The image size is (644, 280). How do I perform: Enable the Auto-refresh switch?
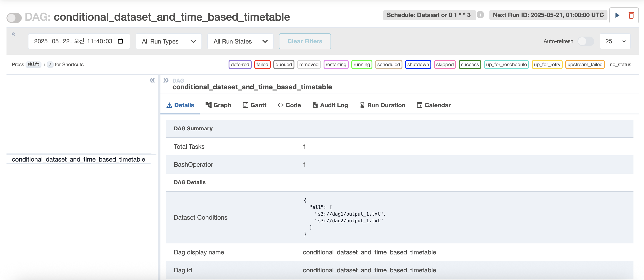586,41
